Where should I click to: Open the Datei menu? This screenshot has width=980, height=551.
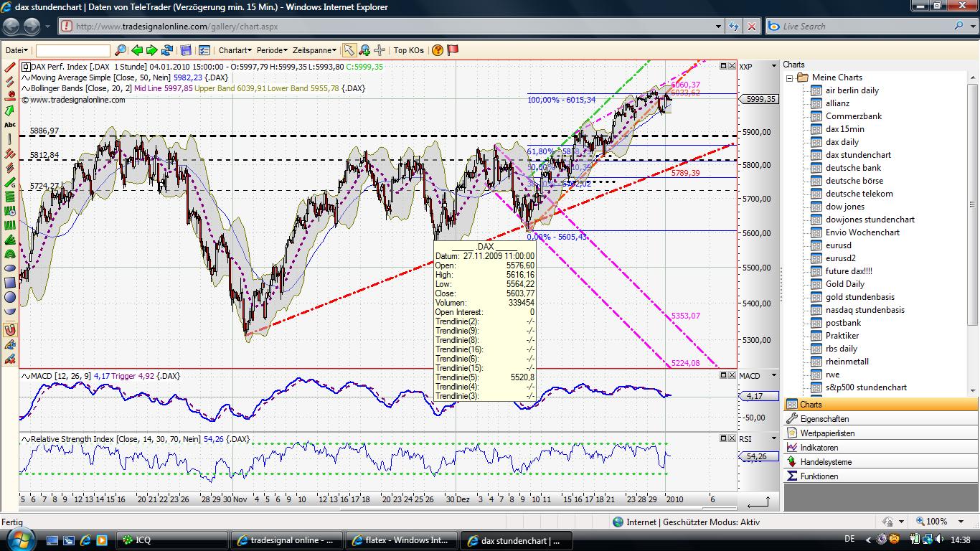coord(17,50)
